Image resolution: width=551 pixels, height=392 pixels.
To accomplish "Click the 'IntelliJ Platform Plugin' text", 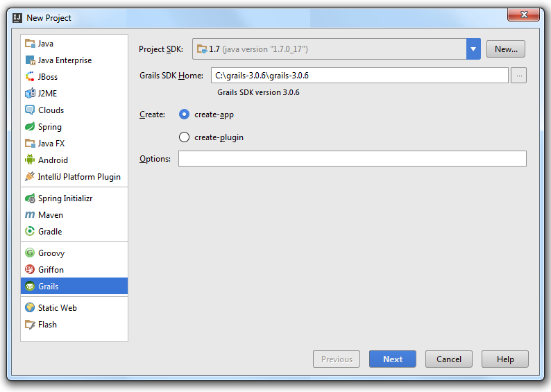I will point(79,177).
